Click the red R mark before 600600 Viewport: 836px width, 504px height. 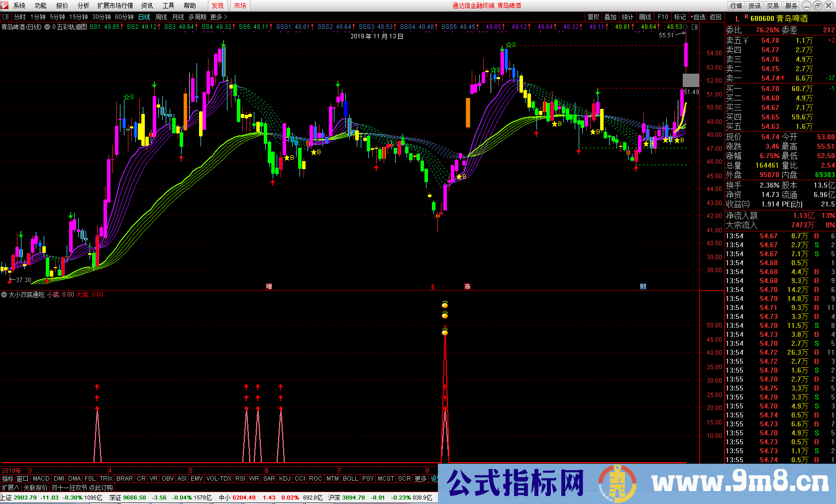click(746, 17)
